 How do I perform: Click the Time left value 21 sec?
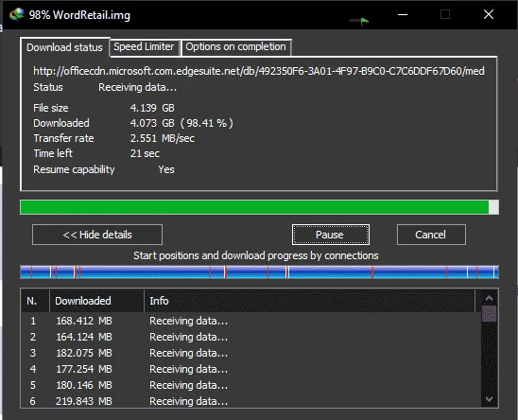[x=145, y=153]
